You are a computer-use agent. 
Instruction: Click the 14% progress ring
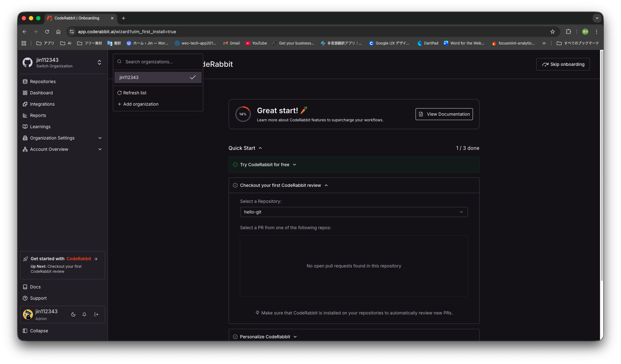tap(243, 114)
